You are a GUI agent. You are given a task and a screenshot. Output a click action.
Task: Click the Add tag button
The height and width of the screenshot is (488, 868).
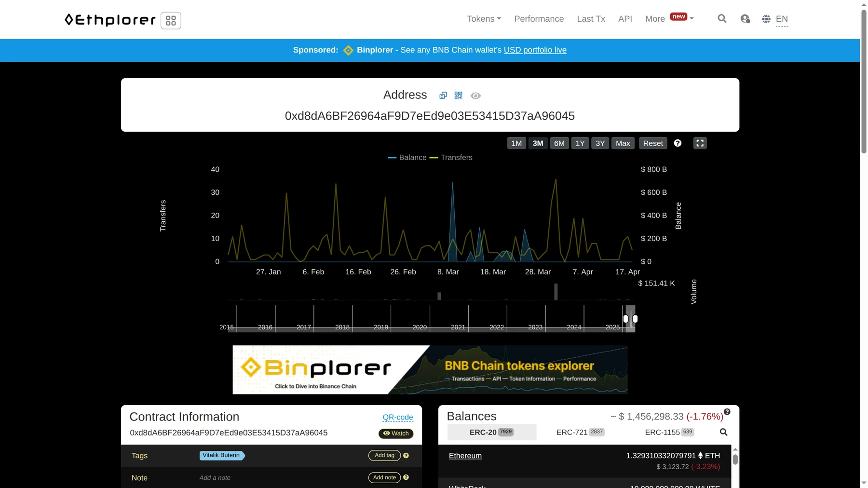click(384, 455)
